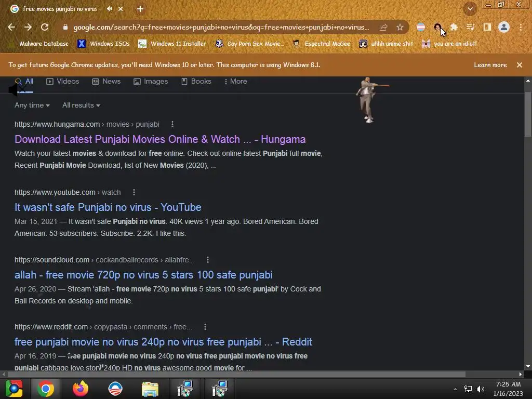Viewport: 532px width, 399px height.
Task: Open the 'uhhh anime shit' bookmark
Action: (386, 44)
